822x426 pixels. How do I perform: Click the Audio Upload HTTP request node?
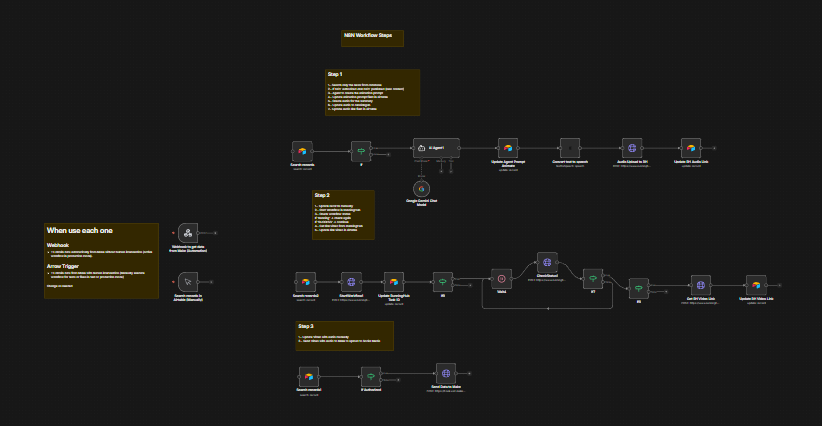(631, 148)
